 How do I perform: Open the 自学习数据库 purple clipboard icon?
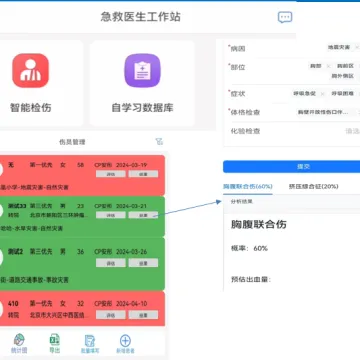142,70
